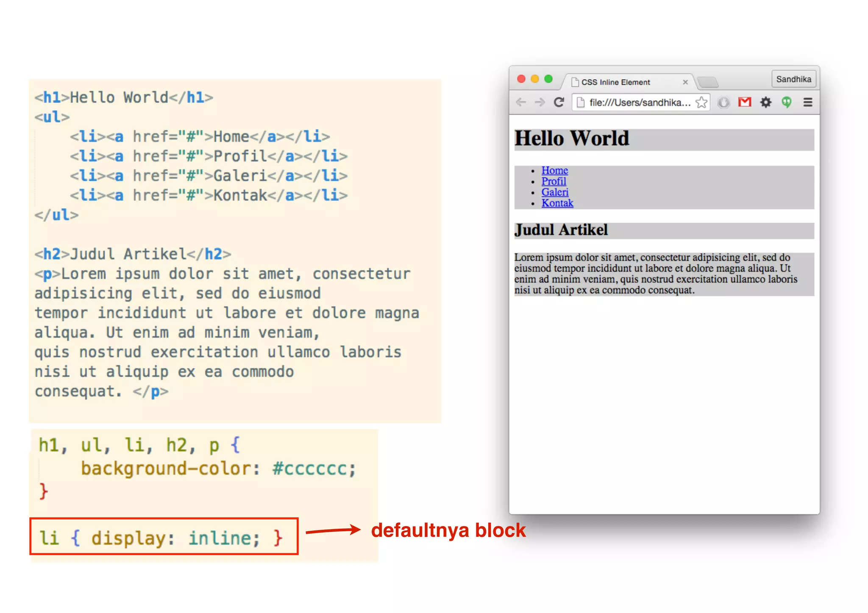Open the Profil link
868x613 pixels.
[x=554, y=181]
